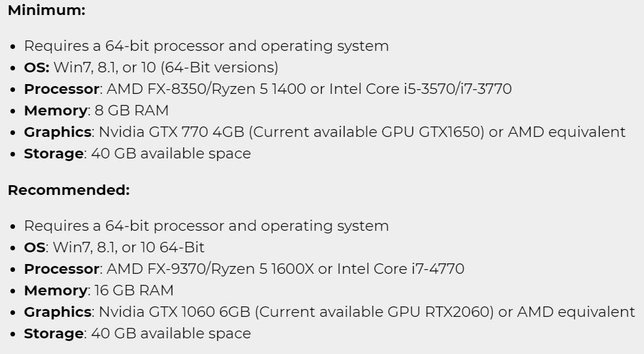Select the minimum OS label
This screenshot has height=354, width=644.
37,67
